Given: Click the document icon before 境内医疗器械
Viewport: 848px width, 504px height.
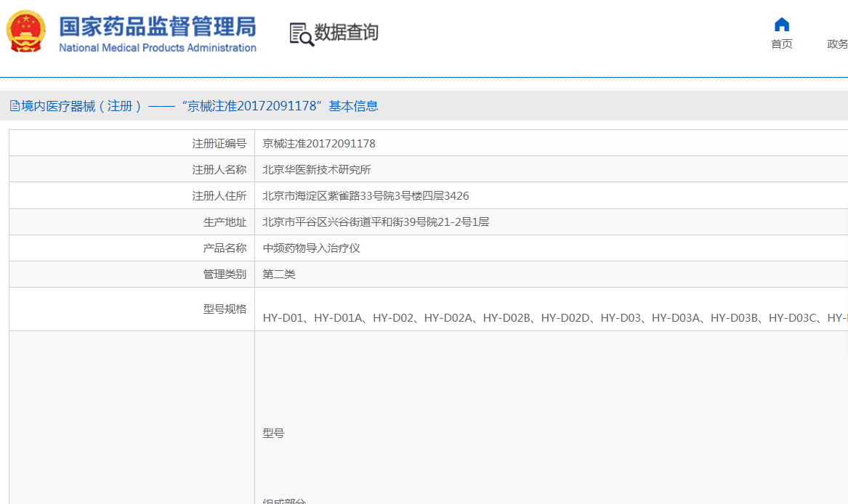Looking at the screenshot, I should click(x=15, y=106).
